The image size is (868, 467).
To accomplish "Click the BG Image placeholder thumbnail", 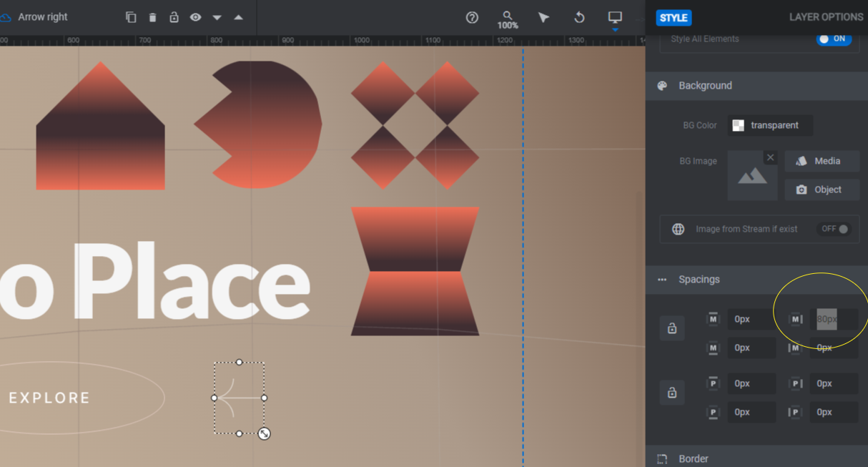I will coord(752,175).
